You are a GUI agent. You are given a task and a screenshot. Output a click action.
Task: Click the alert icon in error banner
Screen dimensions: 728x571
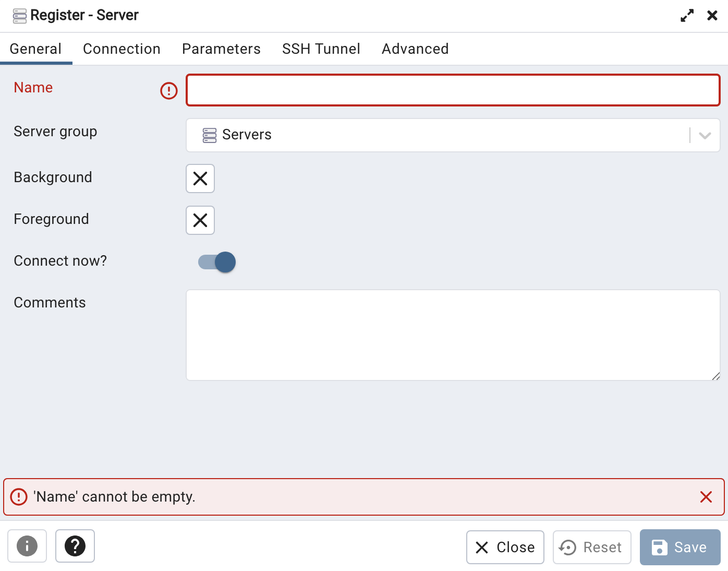(x=19, y=497)
